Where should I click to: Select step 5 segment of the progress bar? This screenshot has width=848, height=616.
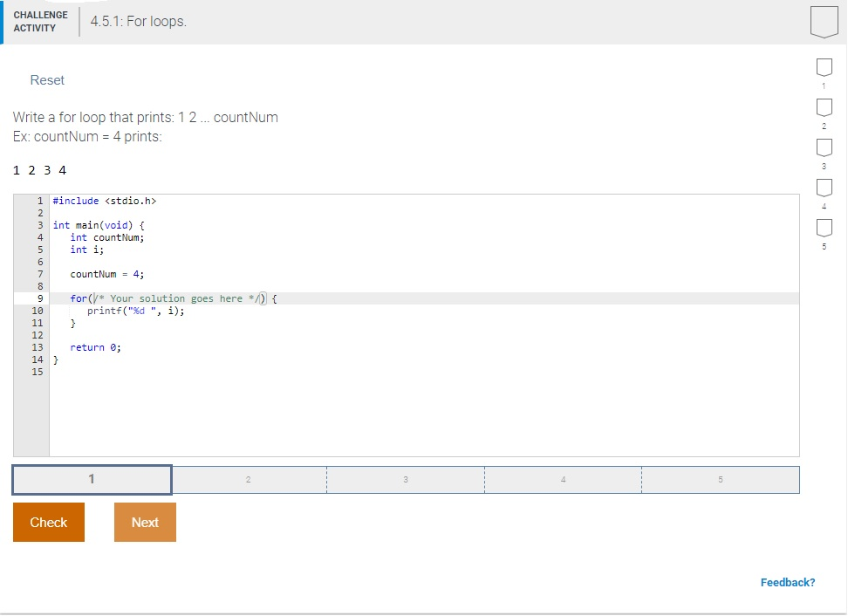[x=721, y=479]
